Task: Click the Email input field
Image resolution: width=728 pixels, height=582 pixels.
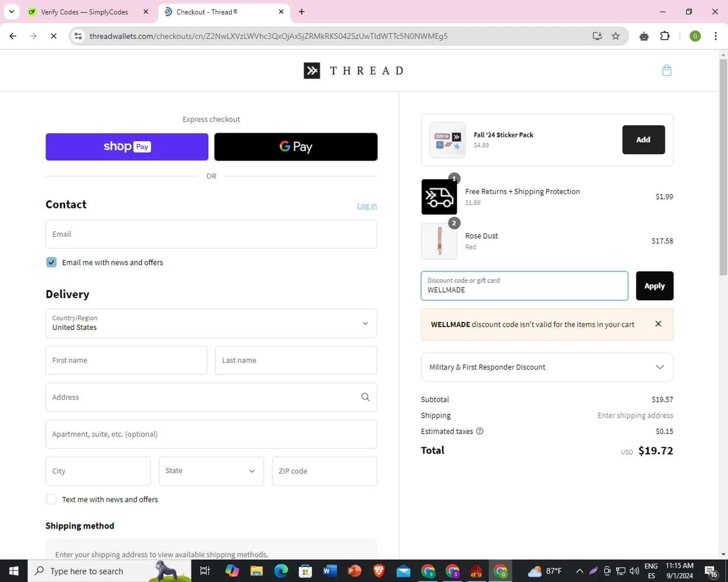Action: pyautogui.click(x=211, y=234)
